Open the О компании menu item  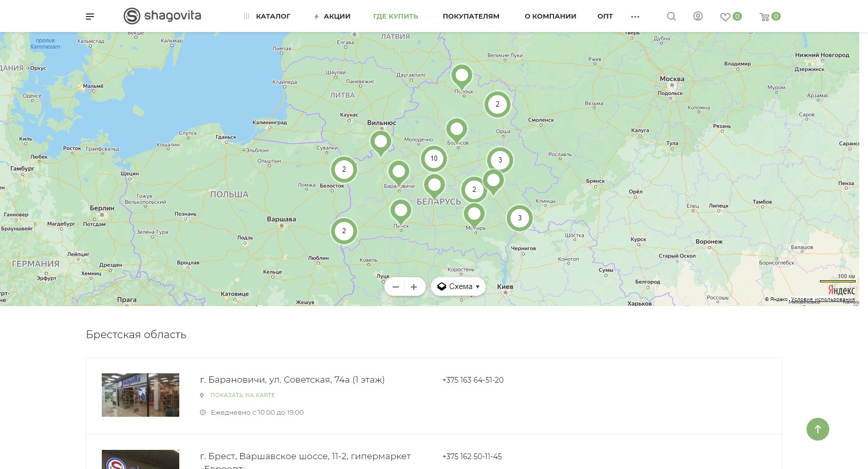[x=550, y=17]
